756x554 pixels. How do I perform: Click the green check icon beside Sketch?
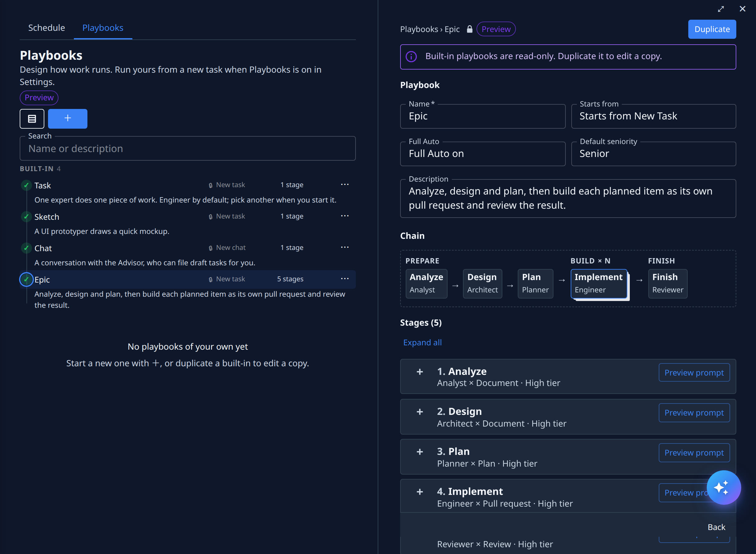click(x=26, y=217)
